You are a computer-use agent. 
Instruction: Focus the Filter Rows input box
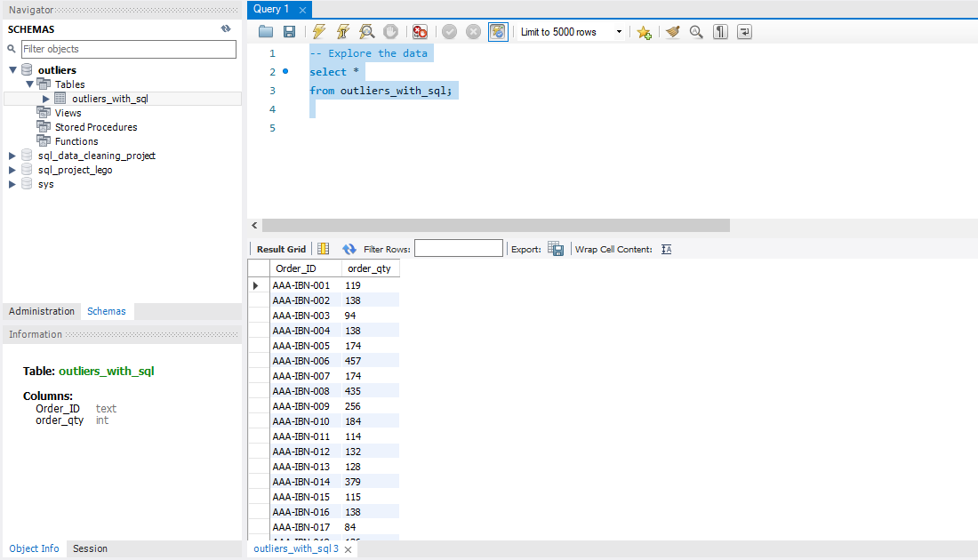tap(459, 248)
